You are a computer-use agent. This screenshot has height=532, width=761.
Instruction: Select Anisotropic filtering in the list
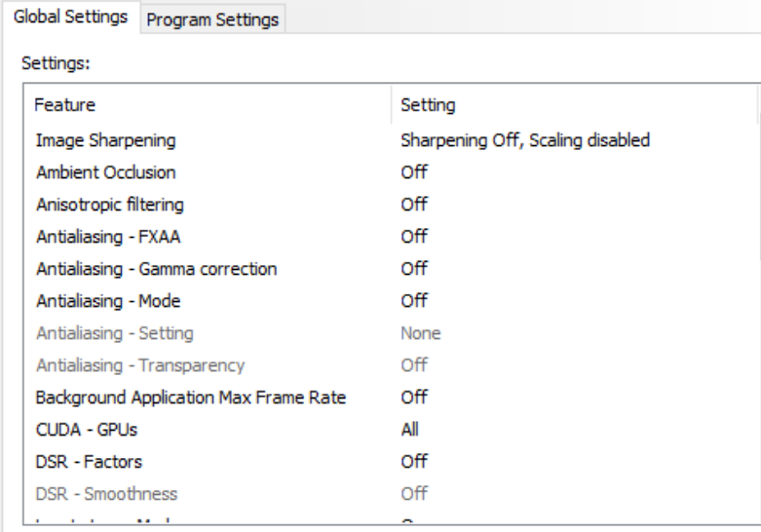pos(110,205)
